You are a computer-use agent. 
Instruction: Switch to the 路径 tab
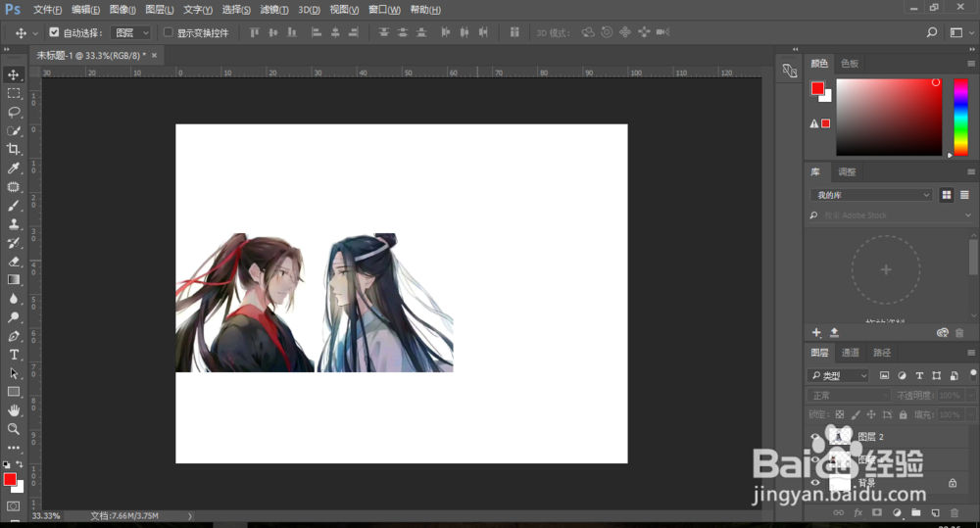tap(882, 353)
